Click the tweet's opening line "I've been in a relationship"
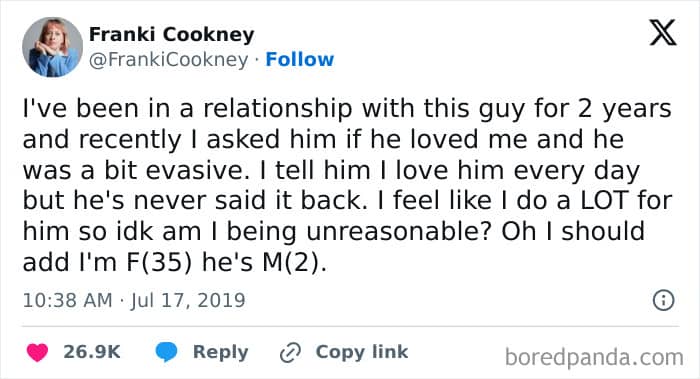700x379 pixels. pos(187,109)
